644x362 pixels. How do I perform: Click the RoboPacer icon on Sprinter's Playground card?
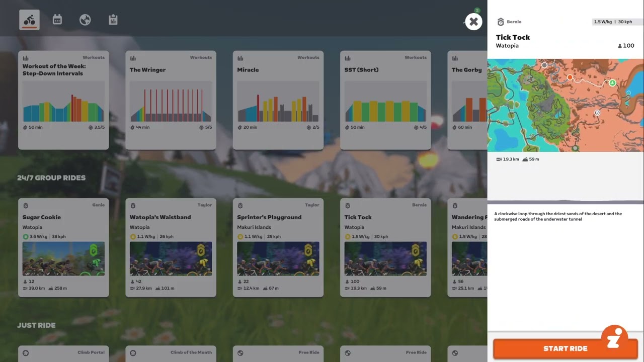pos(240,206)
